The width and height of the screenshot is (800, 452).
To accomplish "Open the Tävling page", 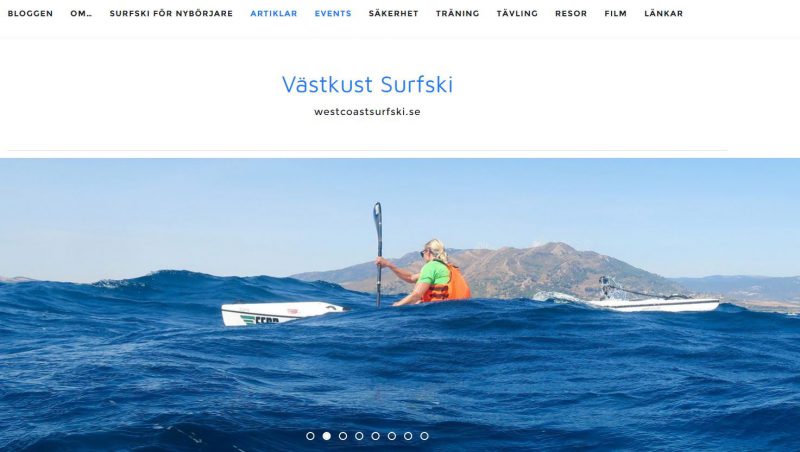I will tap(517, 14).
